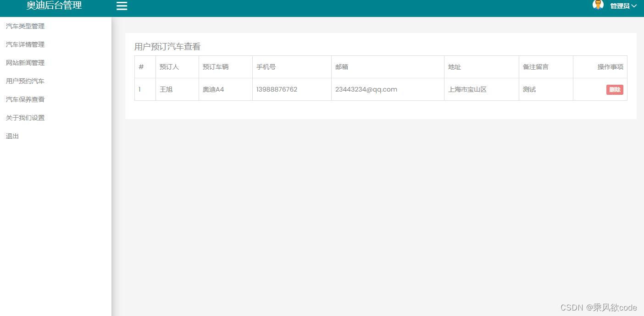Expand the 管理员 dropdown arrow
Screen dimensions: 644x316
pyautogui.click(x=634, y=6)
